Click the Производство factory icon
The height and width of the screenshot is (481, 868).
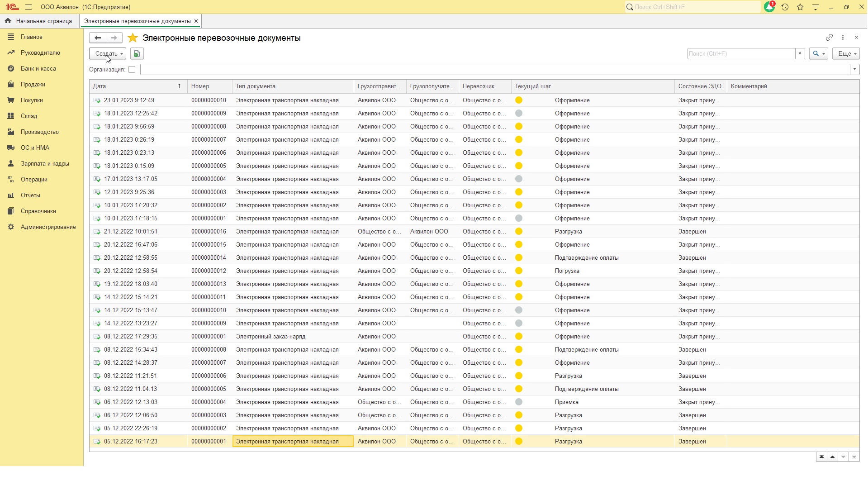(11, 132)
